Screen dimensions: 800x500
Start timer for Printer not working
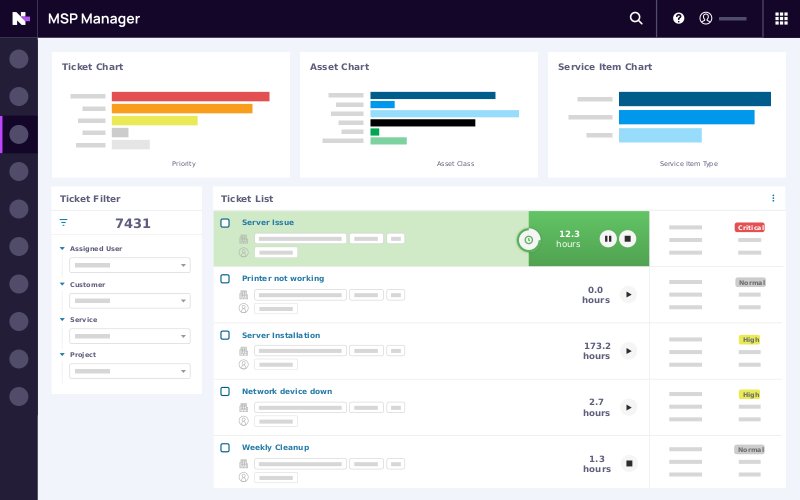[629, 294]
